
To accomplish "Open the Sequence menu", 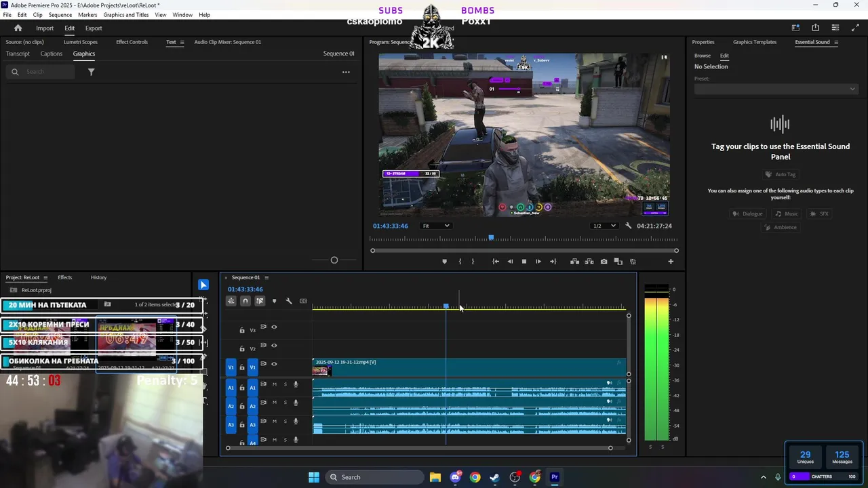I will [x=60, y=14].
